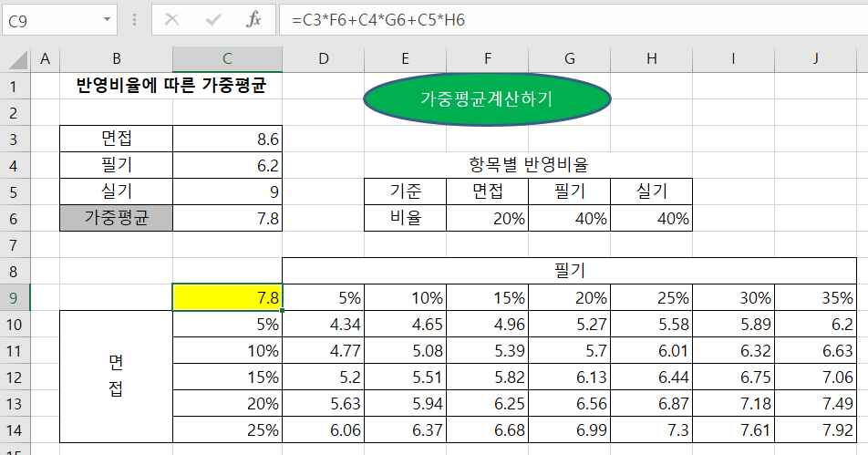The height and width of the screenshot is (455, 868).
Task: Select row header 9
Action: click(x=15, y=297)
